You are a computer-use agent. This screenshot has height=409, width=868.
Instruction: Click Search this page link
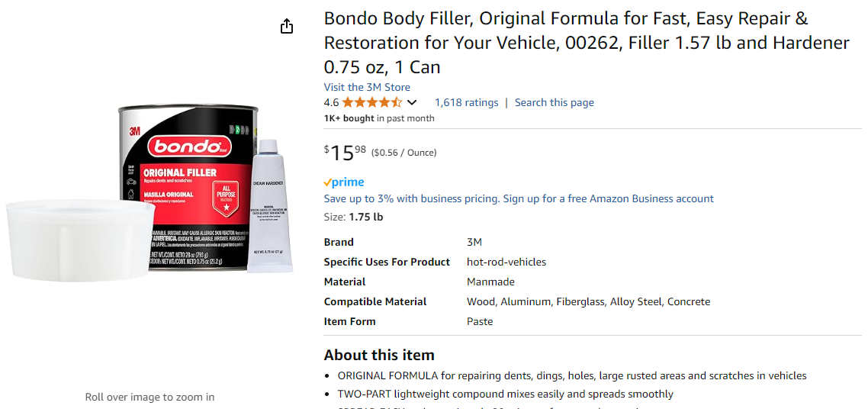554,102
